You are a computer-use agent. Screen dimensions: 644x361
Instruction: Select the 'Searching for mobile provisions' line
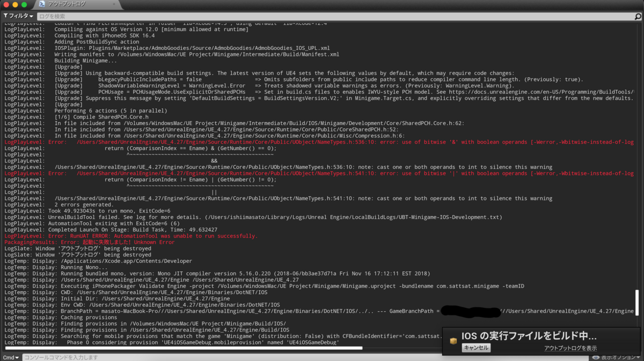(223, 336)
